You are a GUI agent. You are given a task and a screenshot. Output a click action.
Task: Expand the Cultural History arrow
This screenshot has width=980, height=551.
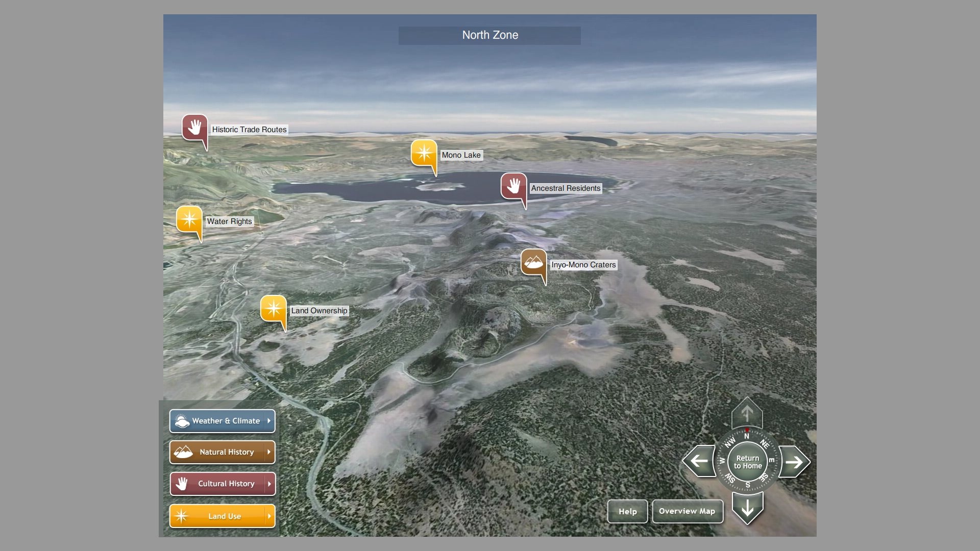[269, 484]
